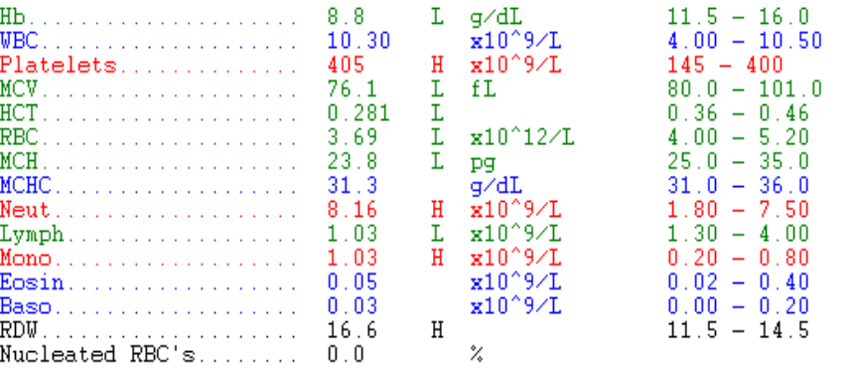Click the RBC test label
The height and width of the screenshot is (378, 855).
click(19, 137)
